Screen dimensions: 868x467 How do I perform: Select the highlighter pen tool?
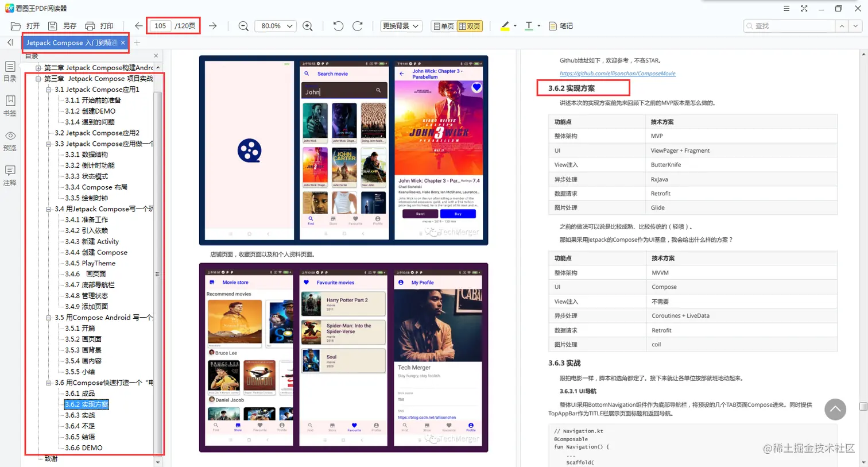(505, 26)
